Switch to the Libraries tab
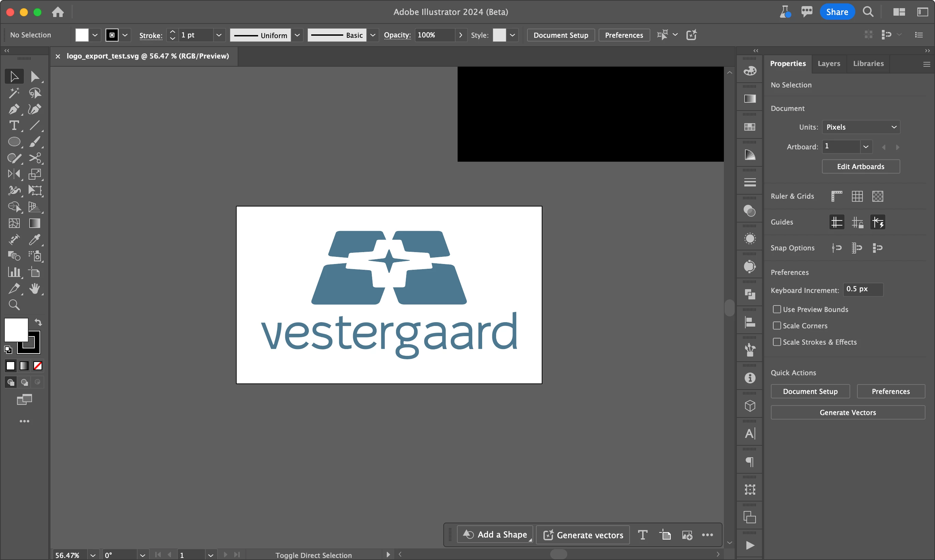 [x=868, y=63]
